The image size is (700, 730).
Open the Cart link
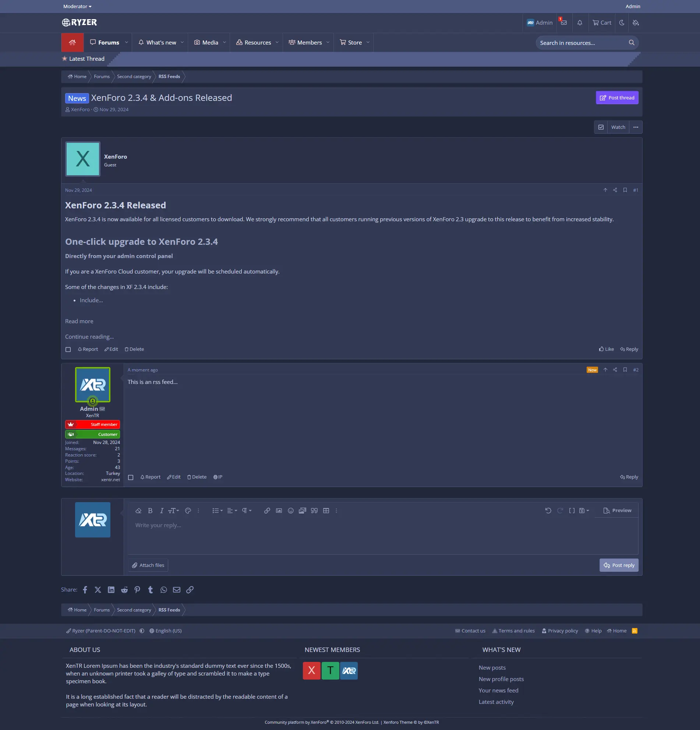tap(602, 23)
